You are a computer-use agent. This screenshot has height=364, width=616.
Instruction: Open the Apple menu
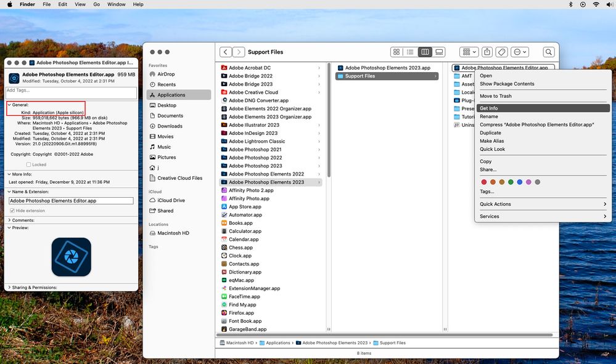point(9,4)
